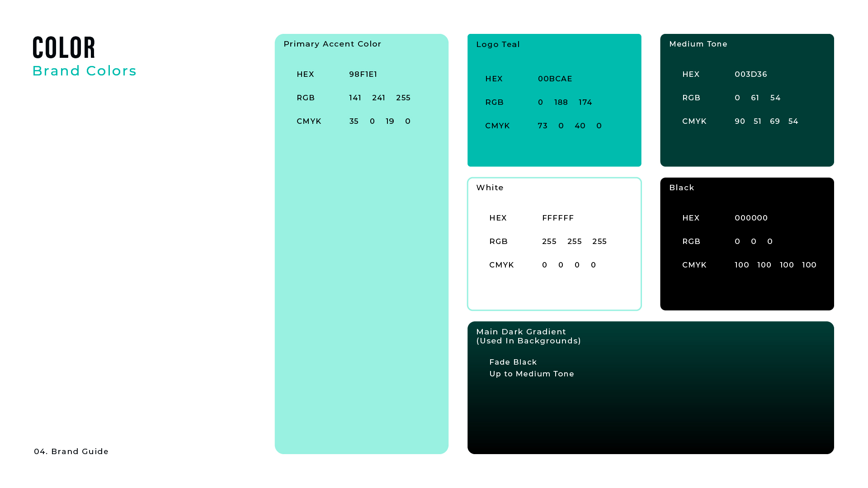Click the Up to Medium Tone text
The image size is (868, 488).
pos(531,374)
